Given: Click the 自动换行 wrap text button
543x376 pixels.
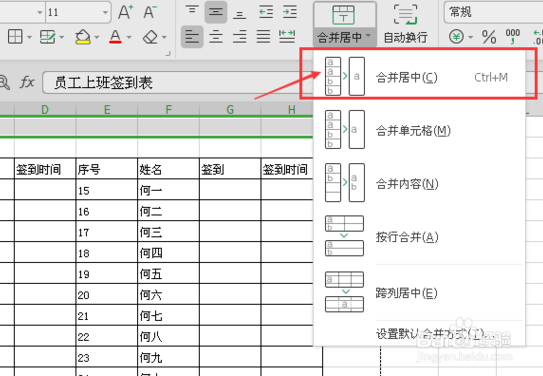Looking at the screenshot, I should tap(406, 24).
